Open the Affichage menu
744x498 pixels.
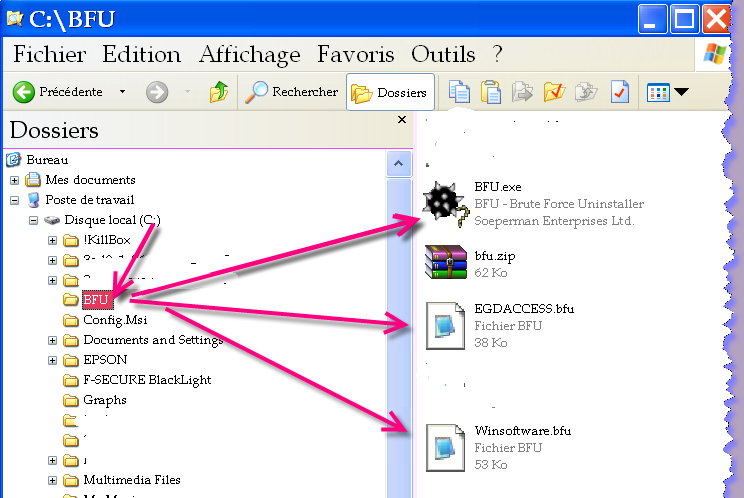pos(249,54)
